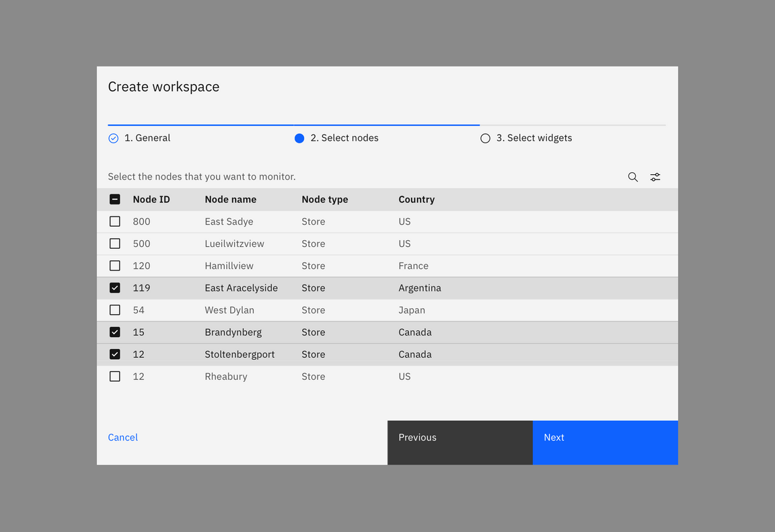Deselect the Brandynberg node

tap(114, 332)
